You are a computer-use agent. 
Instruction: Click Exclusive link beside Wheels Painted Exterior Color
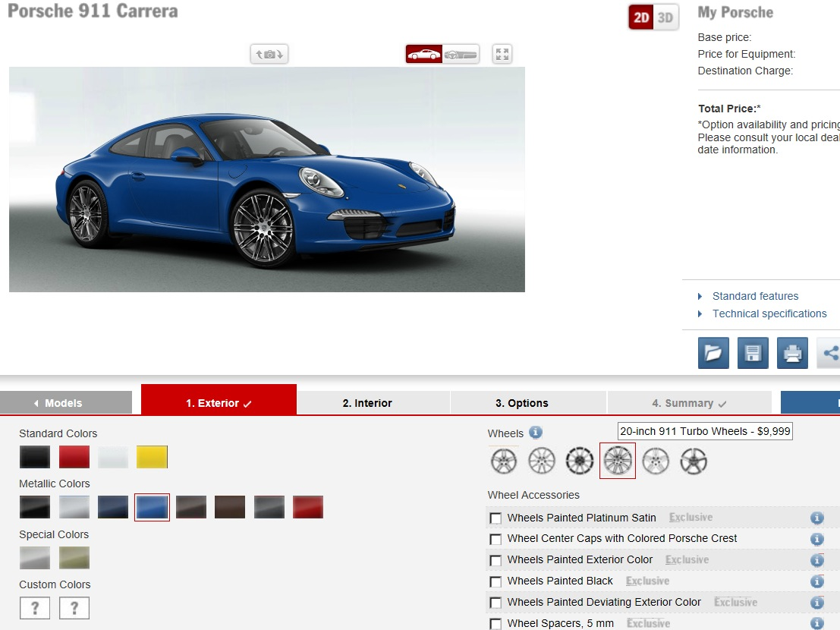[x=687, y=560]
